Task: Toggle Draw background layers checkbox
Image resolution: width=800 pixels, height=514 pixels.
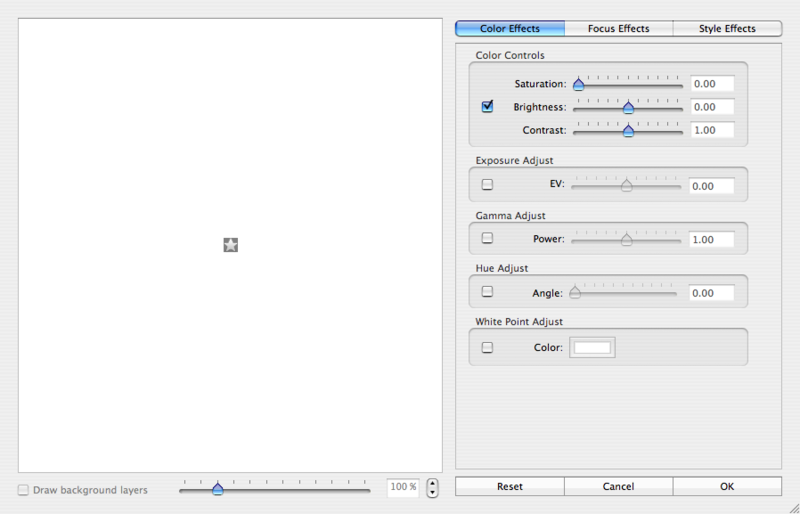Action: [23, 490]
